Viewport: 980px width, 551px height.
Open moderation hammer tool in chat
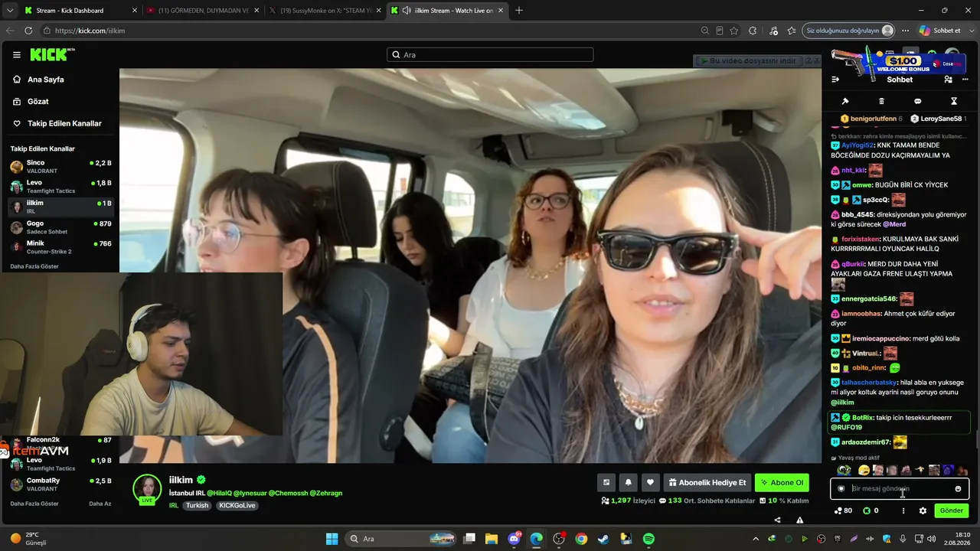coord(845,101)
